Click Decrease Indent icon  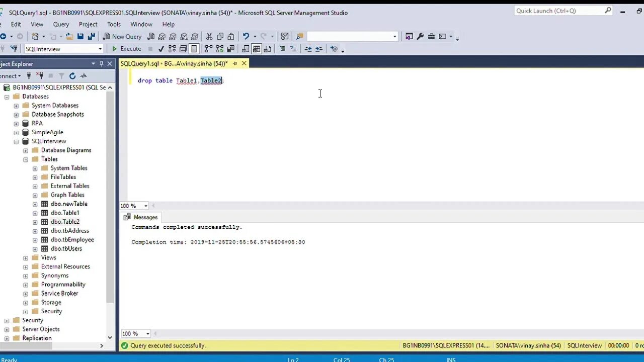[x=308, y=49]
